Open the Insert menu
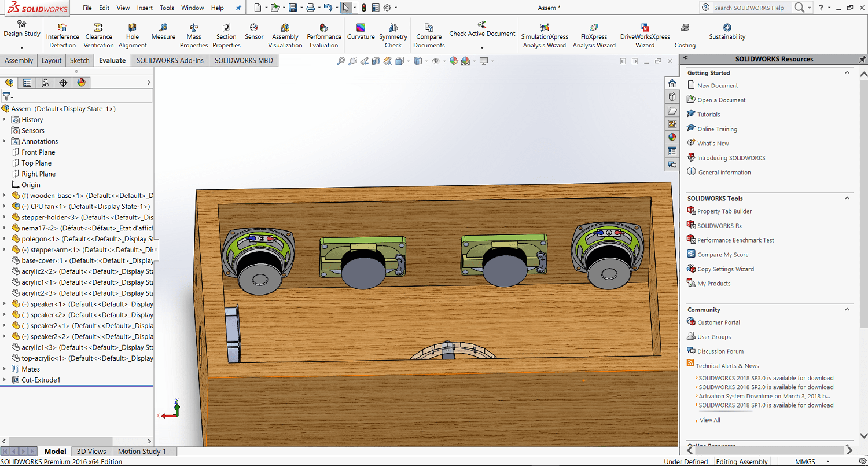 (145, 8)
